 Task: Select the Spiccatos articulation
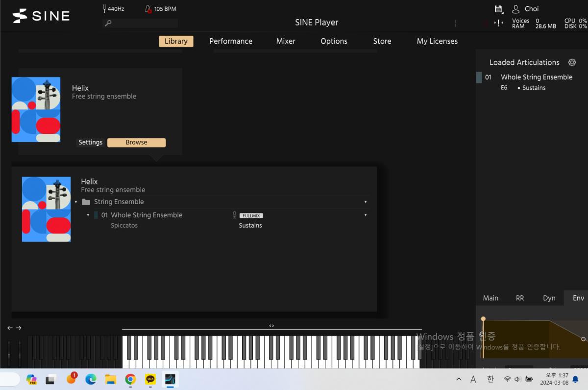124,226
